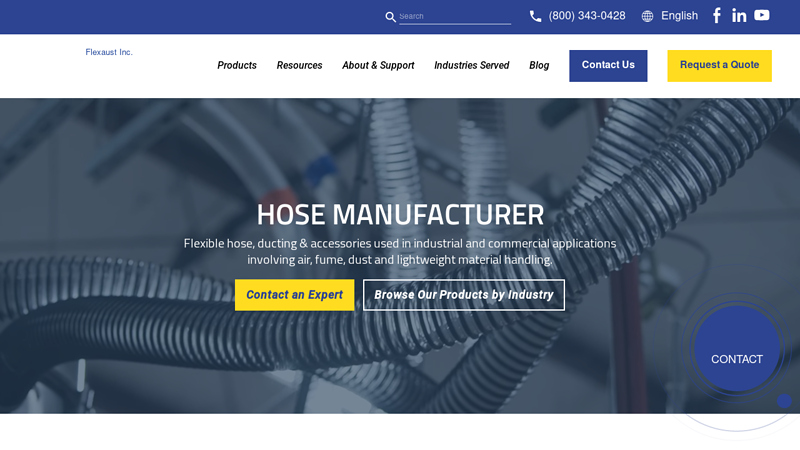Click the globe language icon
800x450 pixels.
point(647,16)
